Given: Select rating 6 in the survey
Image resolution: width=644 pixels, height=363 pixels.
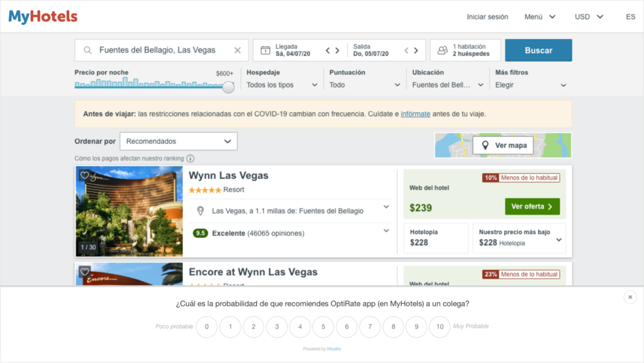Looking at the screenshot, I should [x=347, y=327].
